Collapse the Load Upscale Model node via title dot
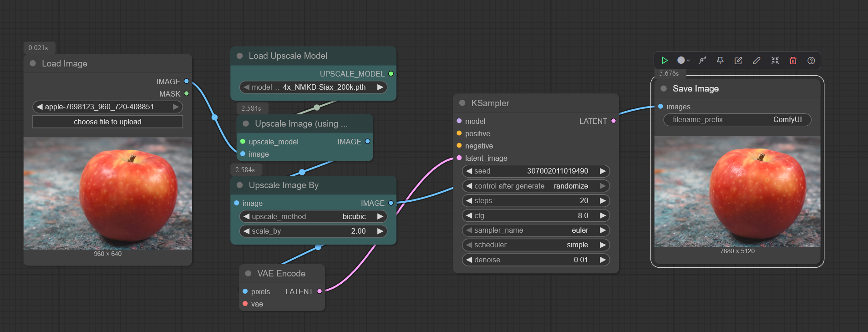The height and width of the screenshot is (332, 868). (239, 56)
